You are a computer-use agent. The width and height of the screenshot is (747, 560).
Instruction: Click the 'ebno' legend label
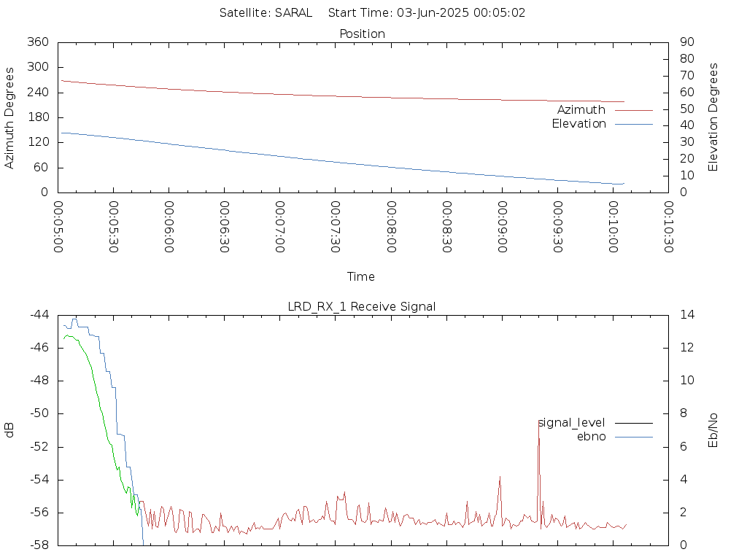click(x=591, y=437)
